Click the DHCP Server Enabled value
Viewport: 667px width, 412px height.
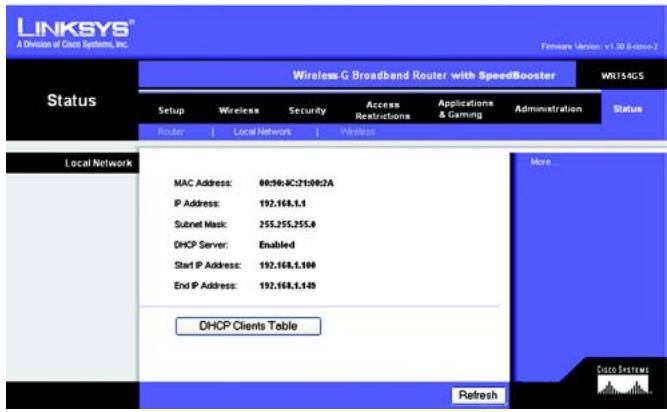(277, 245)
